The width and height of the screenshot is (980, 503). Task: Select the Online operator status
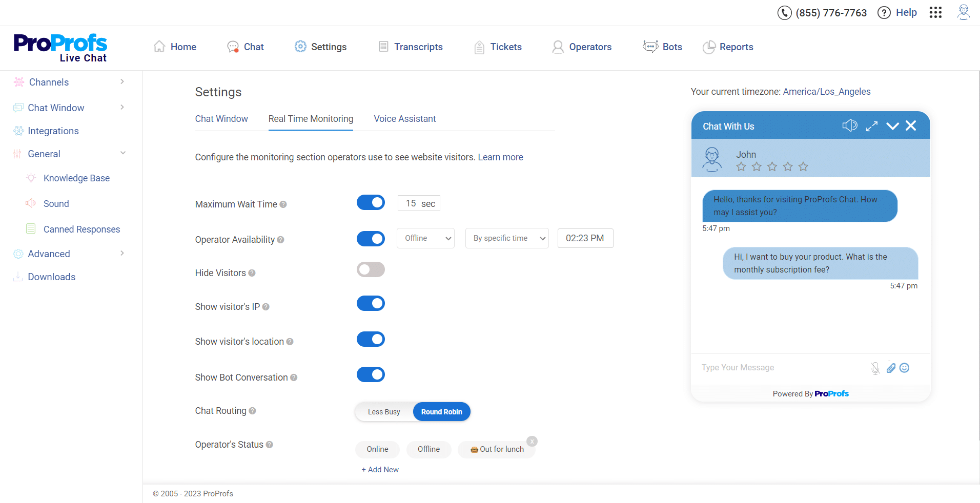pyautogui.click(x=377, y=449)
